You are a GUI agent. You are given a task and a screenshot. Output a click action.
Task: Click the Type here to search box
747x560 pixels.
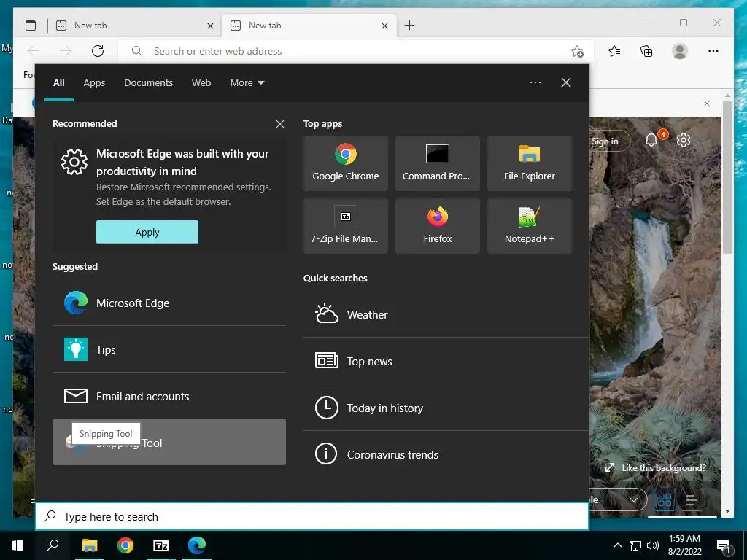point(312,516)
